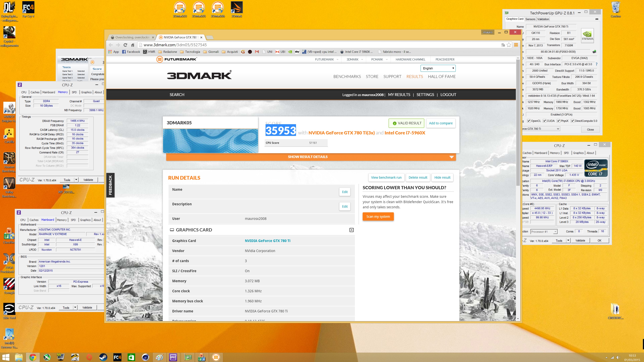Switch to the Sensors tab in GPU-Z

pos(530,19)
